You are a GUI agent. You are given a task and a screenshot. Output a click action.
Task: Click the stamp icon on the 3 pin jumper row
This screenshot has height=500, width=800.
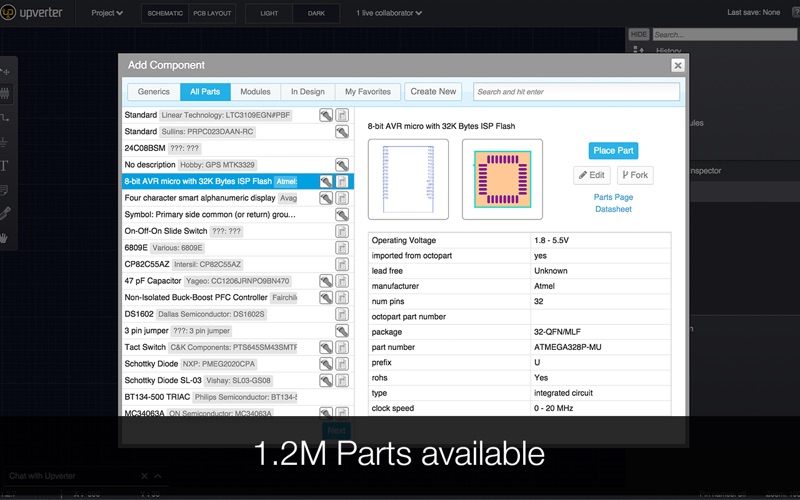pos(342,331)
